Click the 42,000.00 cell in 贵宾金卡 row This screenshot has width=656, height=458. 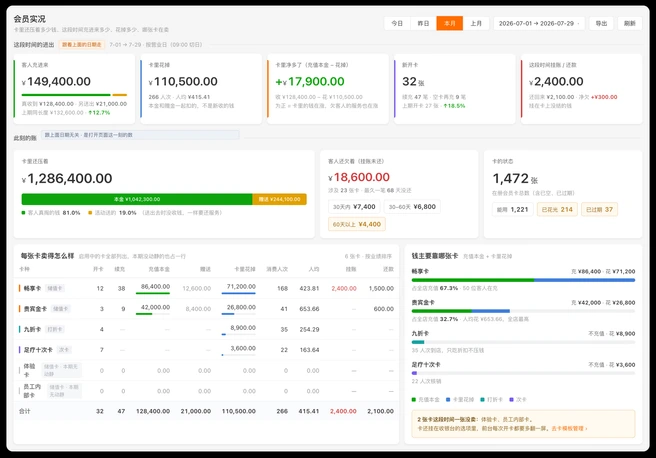click(155, 307)
